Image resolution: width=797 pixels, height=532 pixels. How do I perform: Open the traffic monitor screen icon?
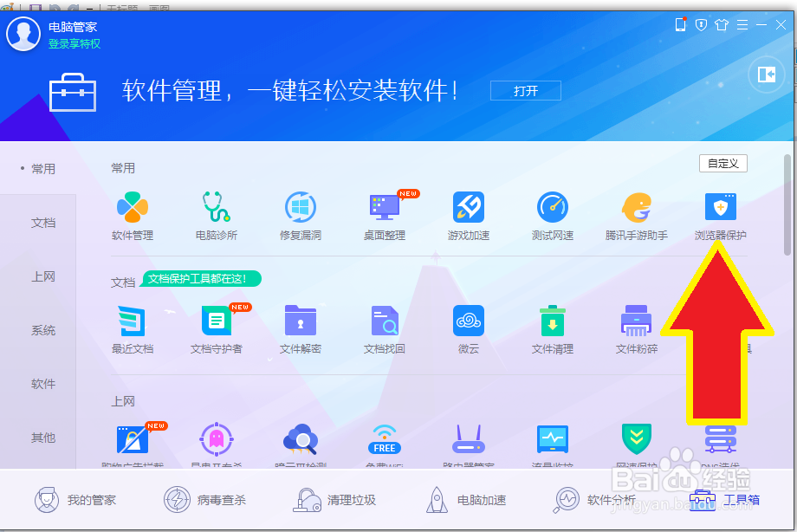click(553, 439)
